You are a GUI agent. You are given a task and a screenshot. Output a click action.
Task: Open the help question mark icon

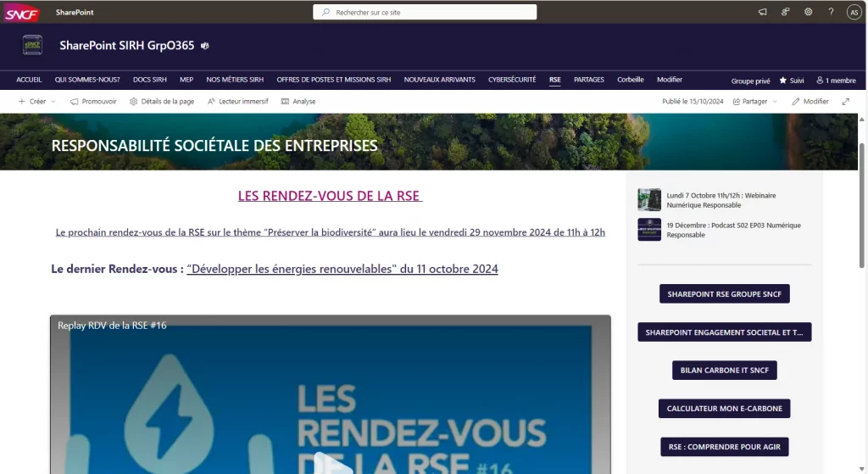tap(831, 12)
